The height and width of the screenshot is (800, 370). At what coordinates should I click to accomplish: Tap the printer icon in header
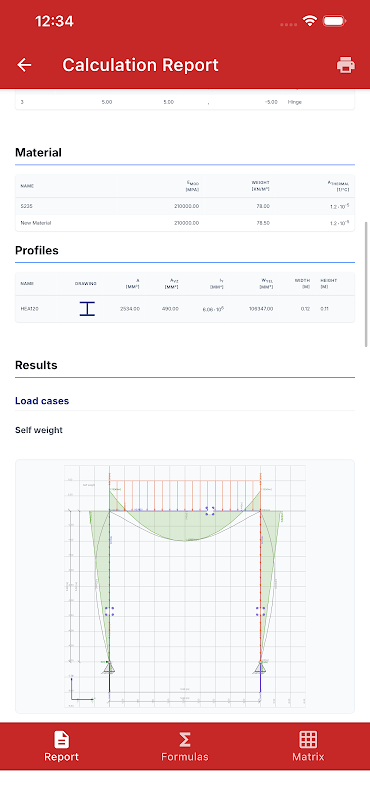346,65
